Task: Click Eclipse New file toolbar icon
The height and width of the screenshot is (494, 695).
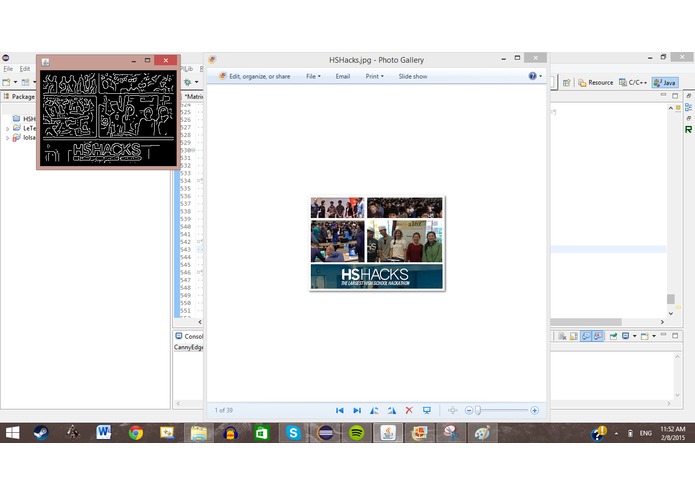Action: pyautogui.click(x=6, y=82)
